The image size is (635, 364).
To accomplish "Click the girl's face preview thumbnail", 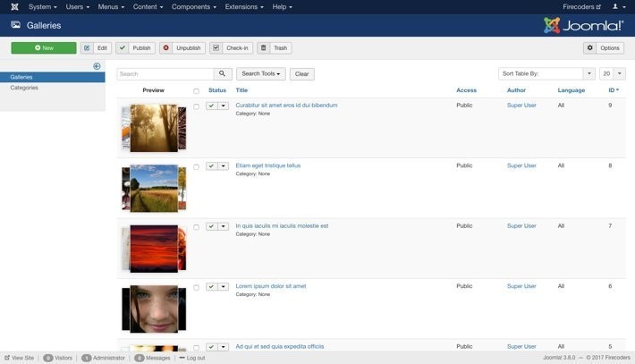I will click(154, 309).
